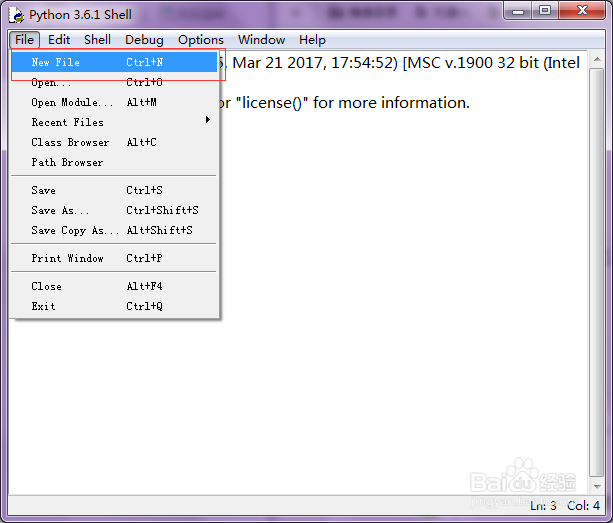Select Open... menu entry

(x=114, y=82)
